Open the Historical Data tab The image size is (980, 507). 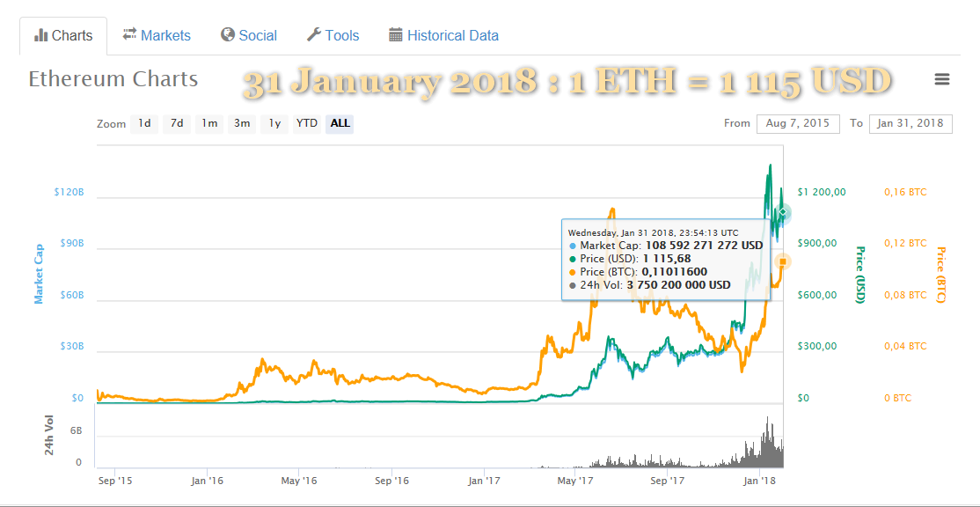click(443, 35)
